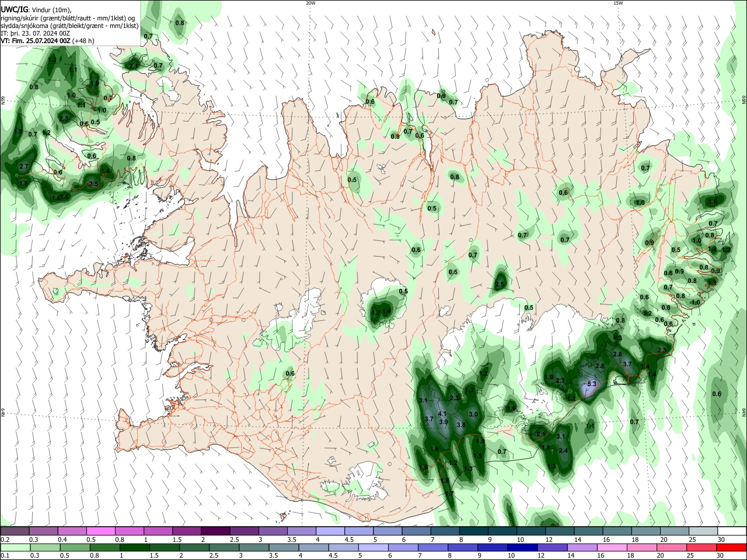This screenshot has width=747, height=560.
Task: Select the "Vindur (10m)," text in the header
Action: (x=51, y=10)
